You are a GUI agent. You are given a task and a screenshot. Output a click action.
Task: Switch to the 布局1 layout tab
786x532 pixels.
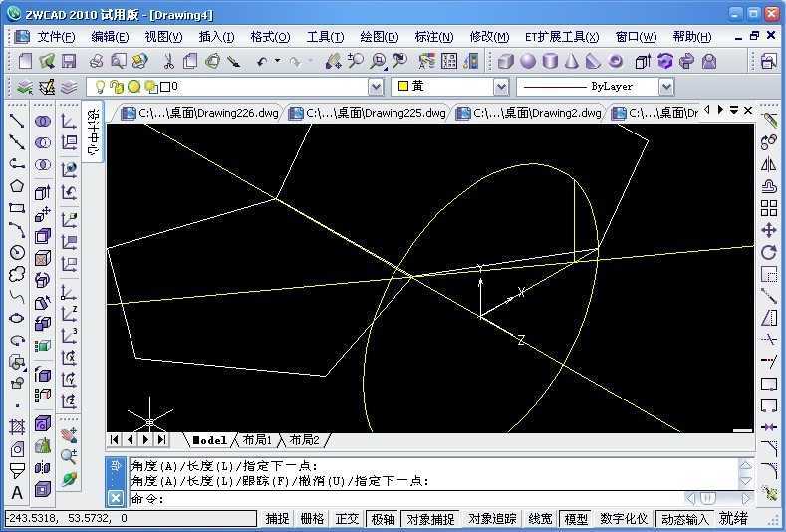coord(257,439)
